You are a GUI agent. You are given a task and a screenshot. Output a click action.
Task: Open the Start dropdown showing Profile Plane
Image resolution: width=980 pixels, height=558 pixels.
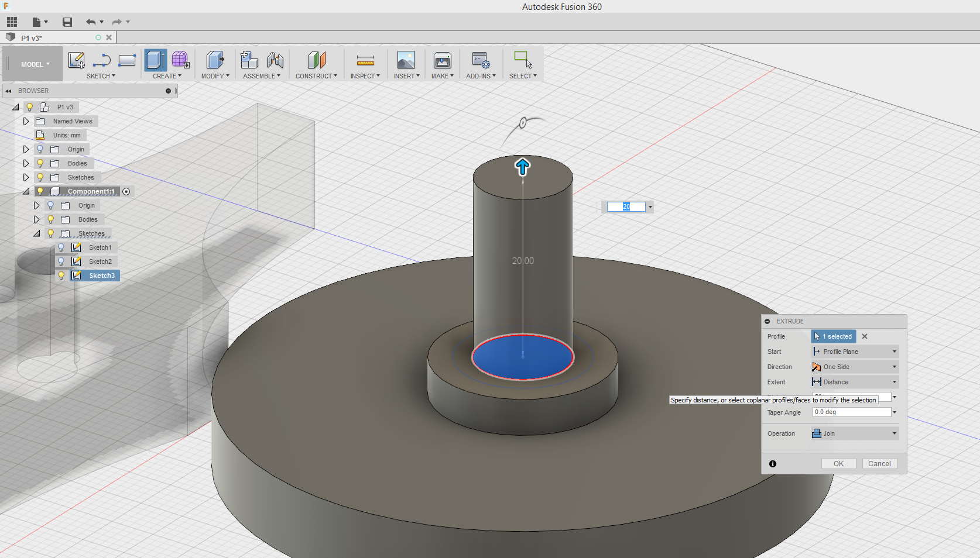(x=855, y=352)
